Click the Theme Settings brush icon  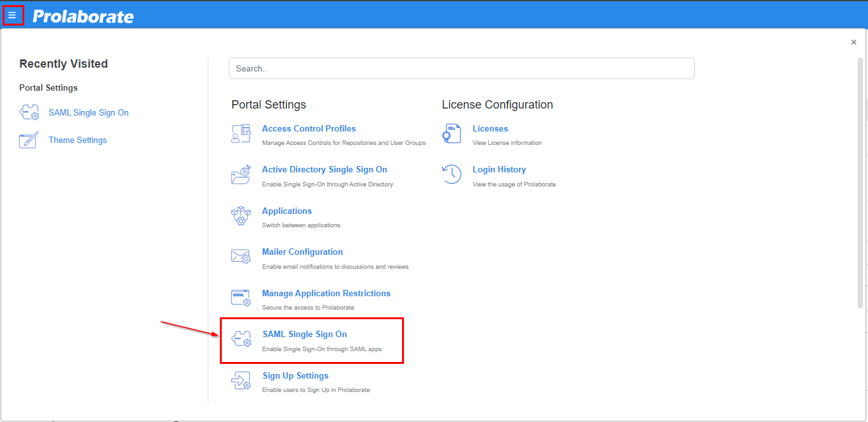(x=29, y=140)
